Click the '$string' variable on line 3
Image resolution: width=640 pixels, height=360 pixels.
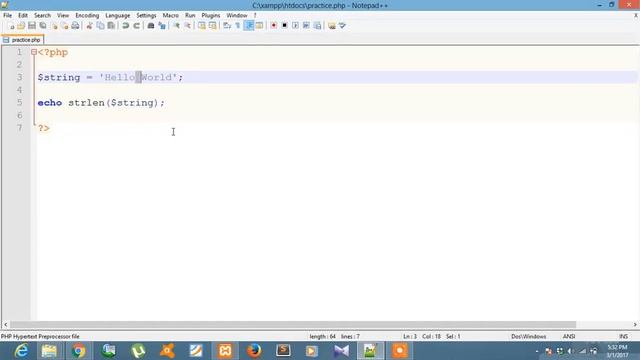click(x=59, y=78)
